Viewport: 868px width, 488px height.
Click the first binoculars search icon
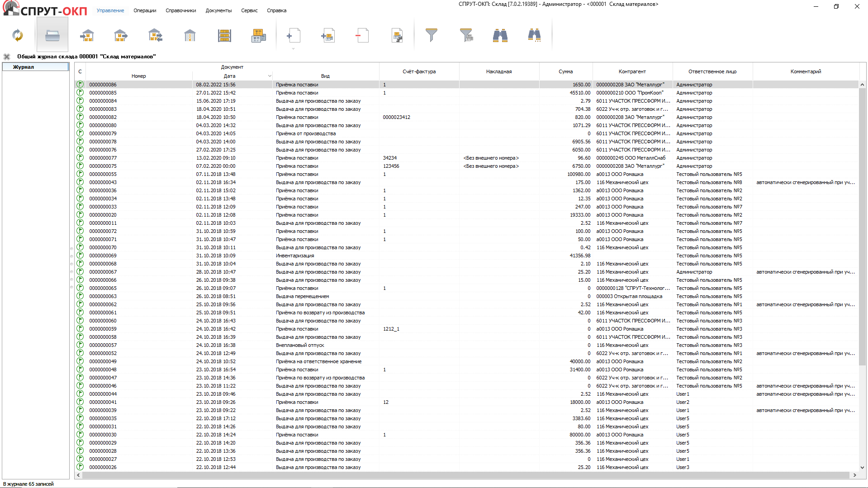point(500,35)
